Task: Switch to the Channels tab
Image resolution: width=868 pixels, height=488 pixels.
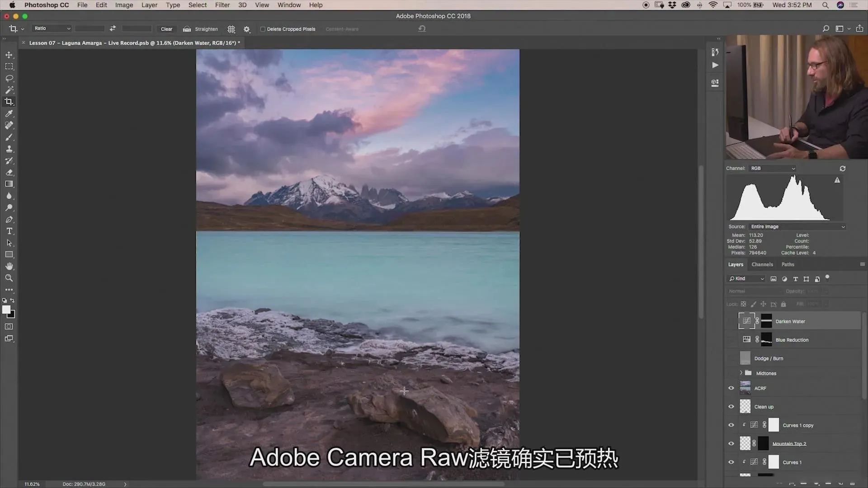Action: click(x=762, y=264)
